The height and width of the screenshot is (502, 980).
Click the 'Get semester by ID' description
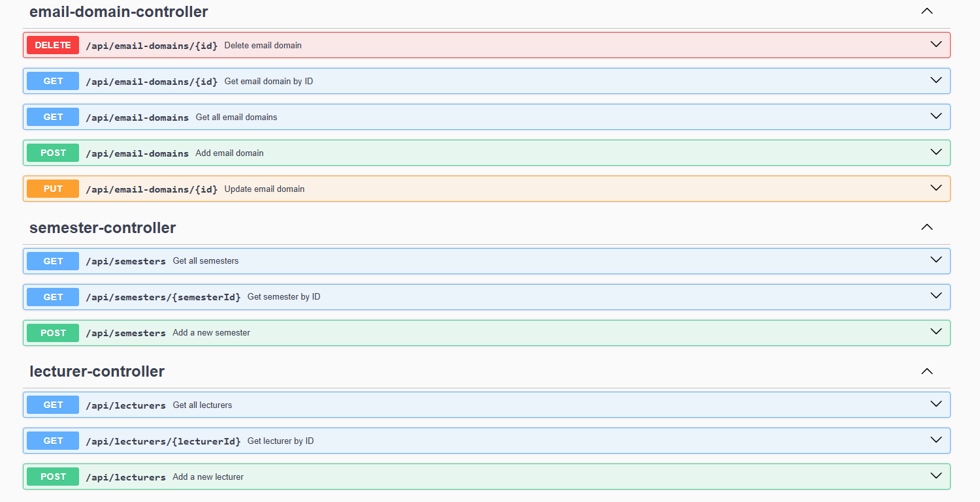(x=284, y=297)
